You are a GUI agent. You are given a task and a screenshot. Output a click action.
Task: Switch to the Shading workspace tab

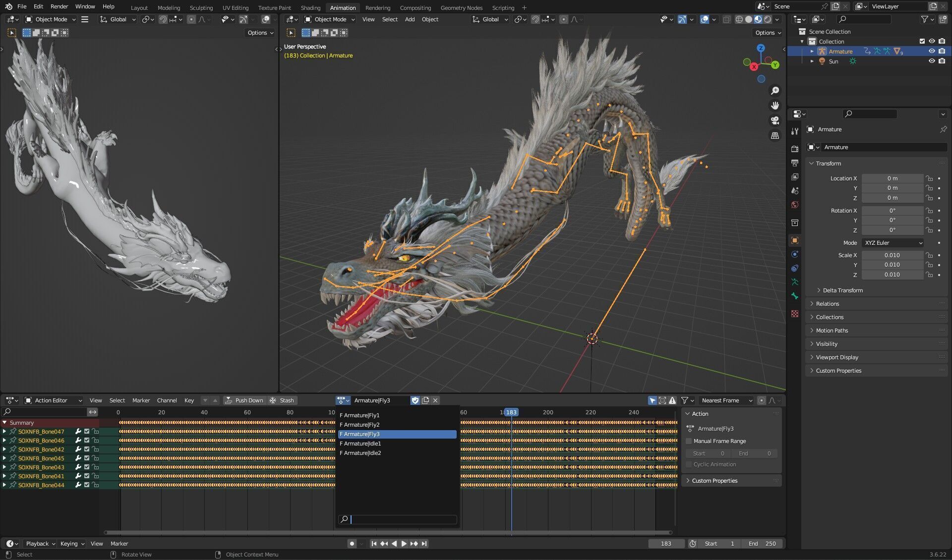click(x=310, y=7)
